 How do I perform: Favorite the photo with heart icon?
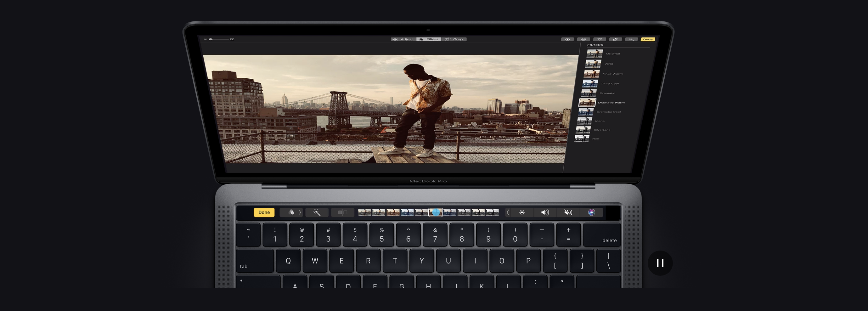[600, 39]
